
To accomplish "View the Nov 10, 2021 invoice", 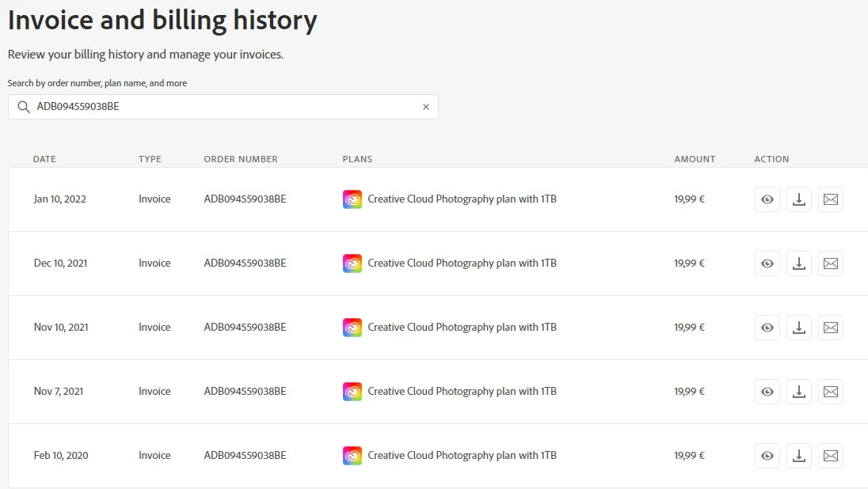I will click(767, 328).
